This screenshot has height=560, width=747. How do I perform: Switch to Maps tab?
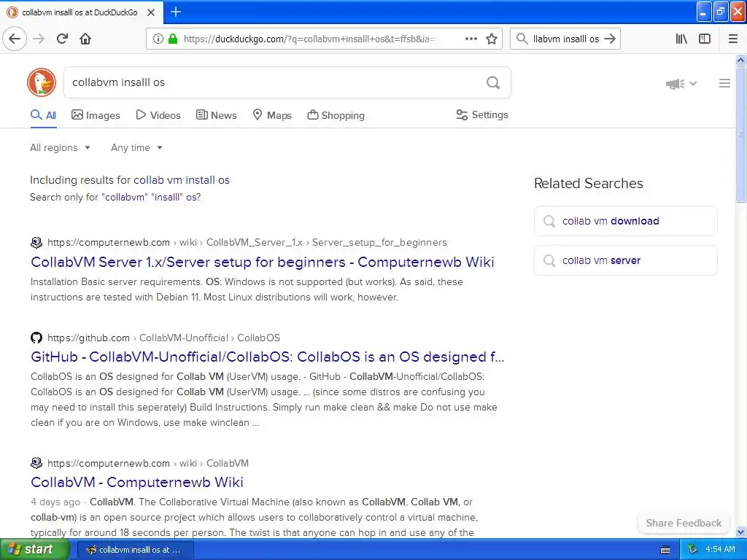tap(272, 115)
